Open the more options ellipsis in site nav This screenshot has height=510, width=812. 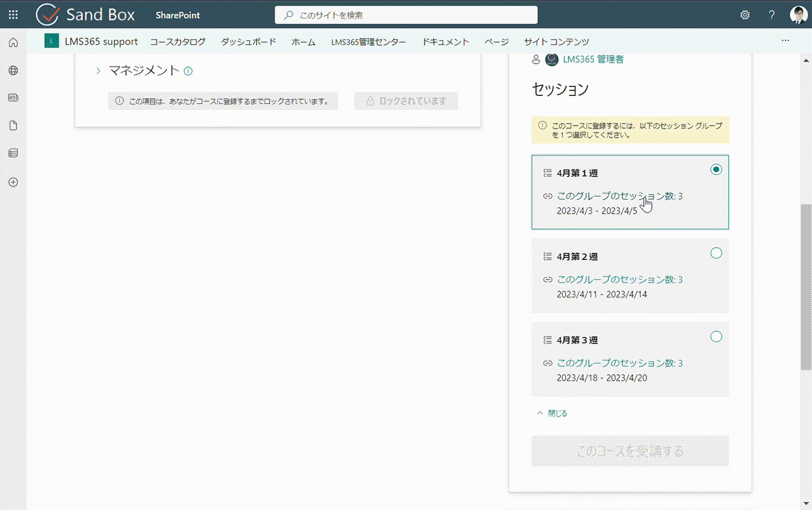785,41
